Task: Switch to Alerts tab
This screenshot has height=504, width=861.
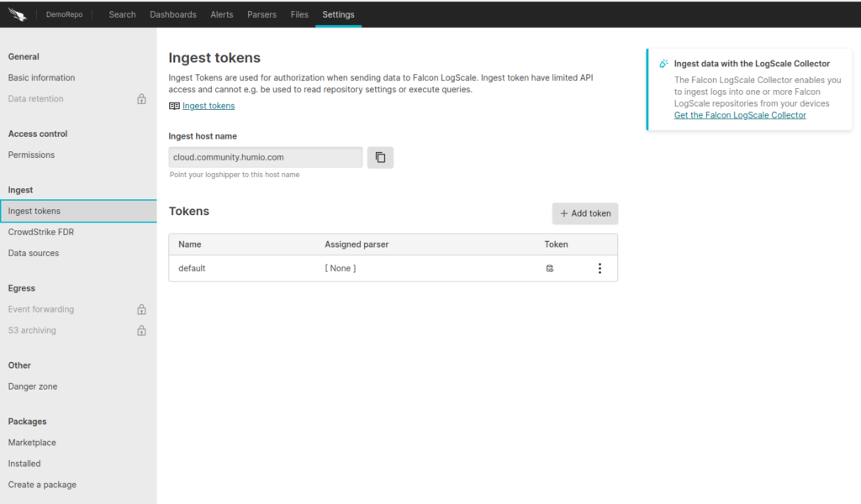Action: 222,14
